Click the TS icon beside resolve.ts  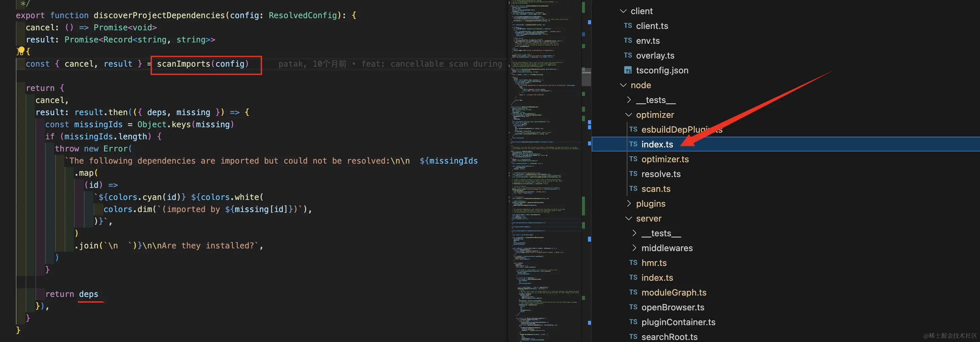pos(633,174)
